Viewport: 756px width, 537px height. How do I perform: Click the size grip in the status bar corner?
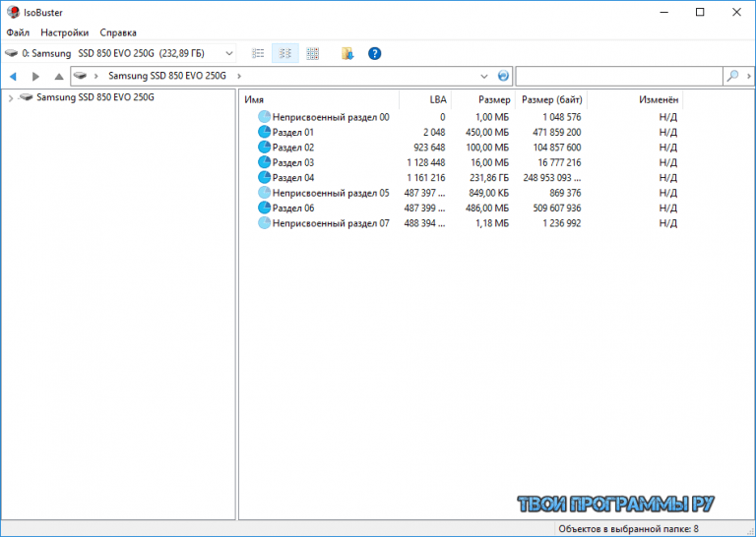tap(750, 530)
